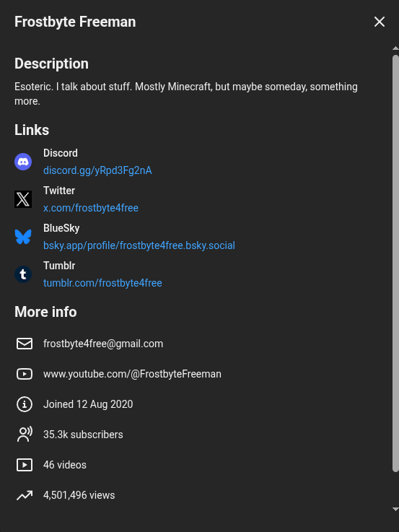Click the email envelope icon
The width and height of the screenshot is (399, 532).
point(25,344)
